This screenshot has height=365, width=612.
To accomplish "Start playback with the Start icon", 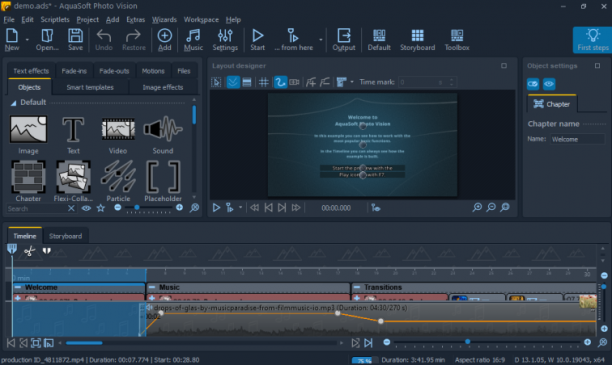I will 257,39.
